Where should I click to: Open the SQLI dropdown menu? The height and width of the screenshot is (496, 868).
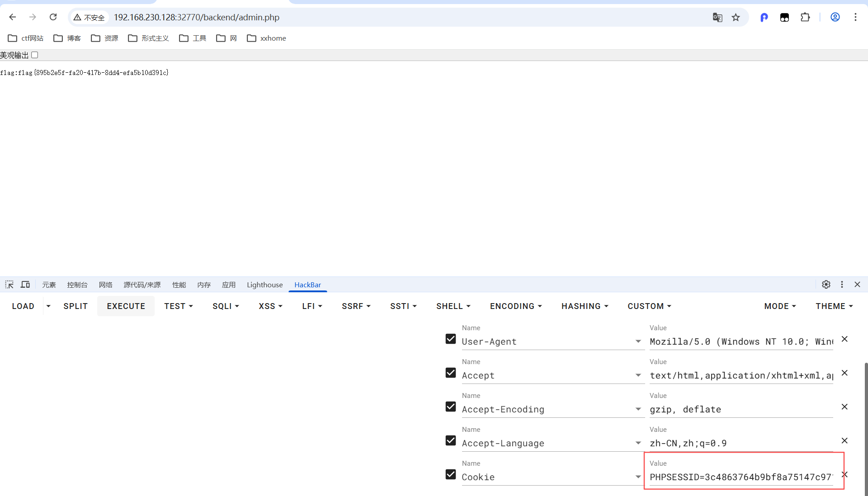coord(226,306)
